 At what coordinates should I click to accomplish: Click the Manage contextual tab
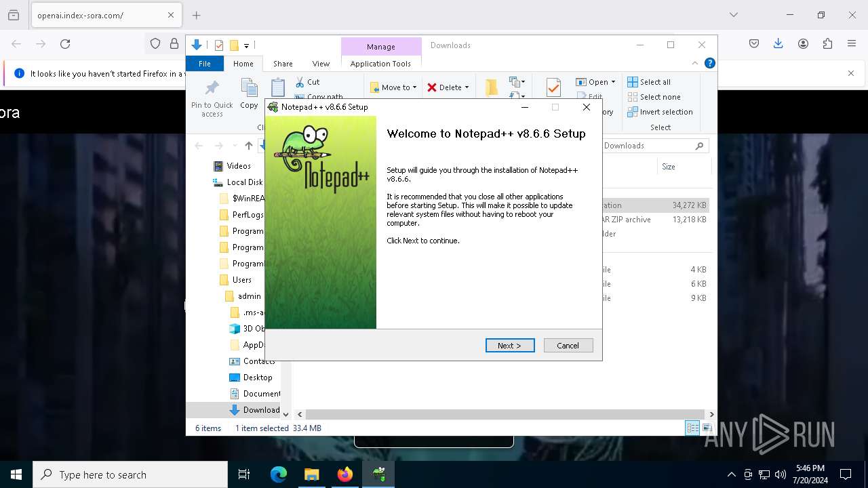pyautogui.click(x=380, y=47)
